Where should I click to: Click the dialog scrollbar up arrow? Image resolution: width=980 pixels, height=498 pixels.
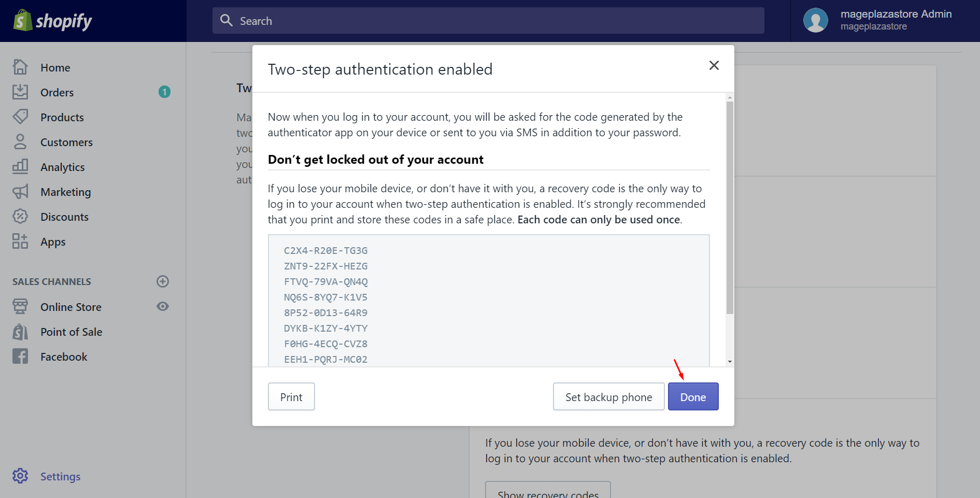(730, 97)
